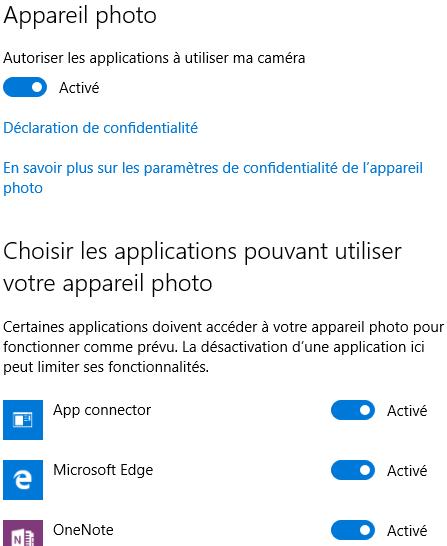Image resolution: width=447 pixels, height=546 pixels.
Task: Select the Microsoft Edge name label
Action: (x=103, y=470)
